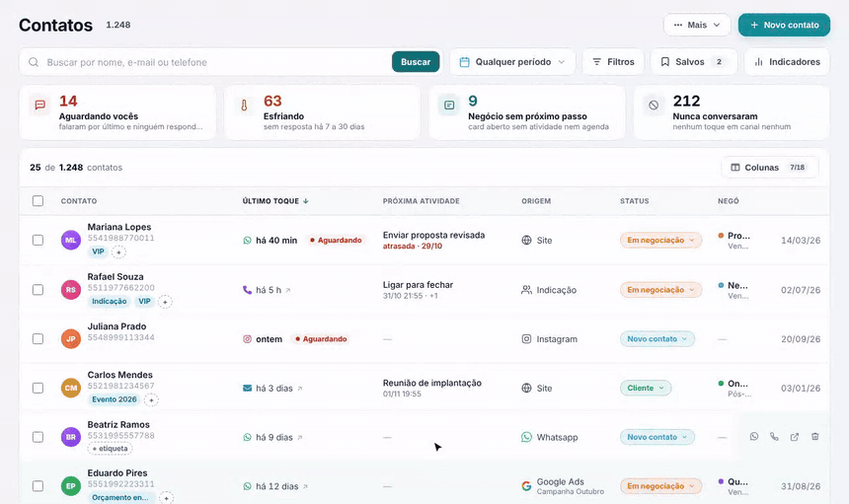Click the add tag plus icon for Eduardo Pires
This screenshot has height=504, width=849.
click(x=166, y=498)
